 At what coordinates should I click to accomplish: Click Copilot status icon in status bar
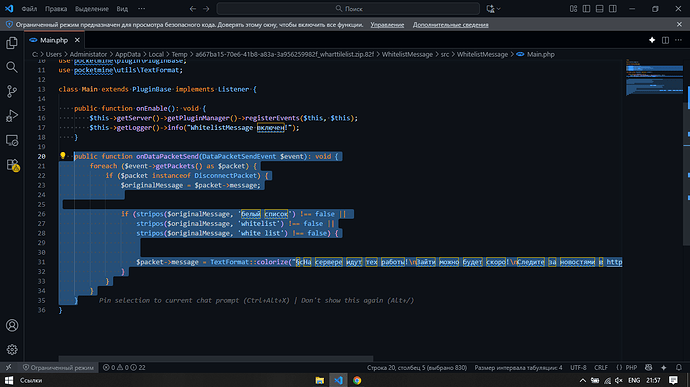pyautogui.click(x=648, y=367)
